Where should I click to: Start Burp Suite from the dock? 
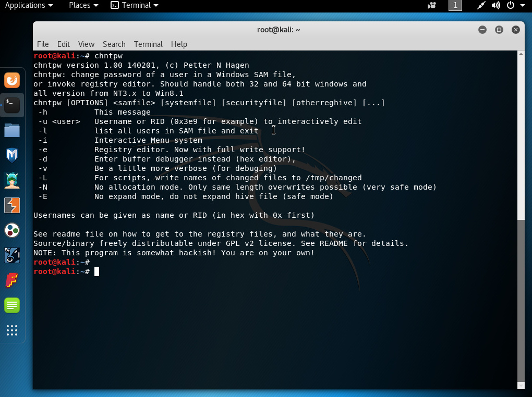(x=12, y=205)
